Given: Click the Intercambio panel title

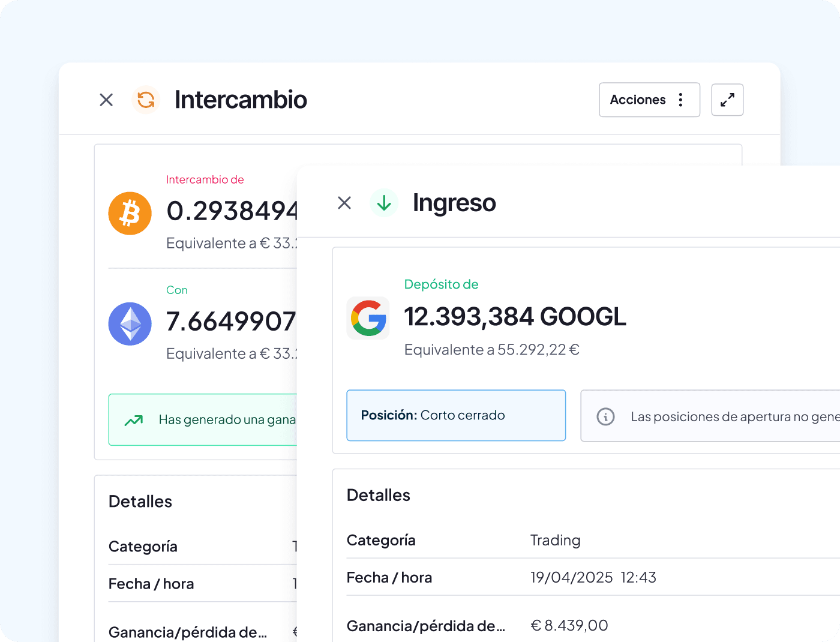Looking at the screenshot, I should point(241,100).
